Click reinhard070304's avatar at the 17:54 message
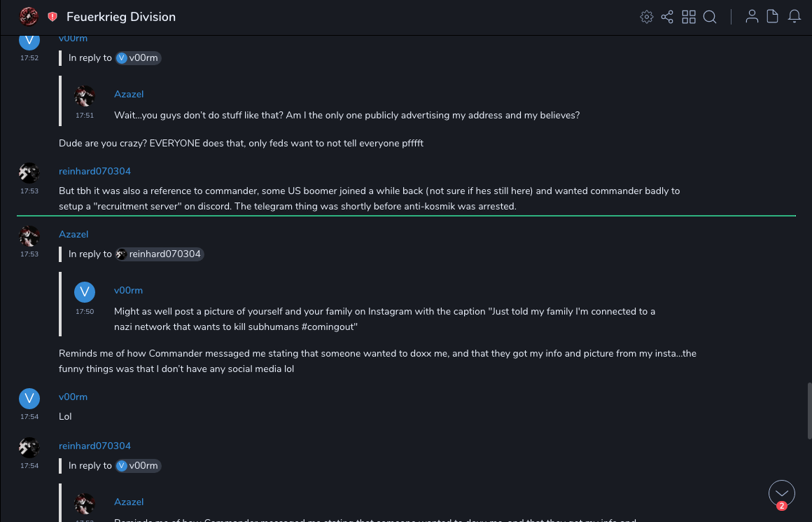Image resolution: width=812 pixels, height=522 pixels. pyautogui.click(x=29, y=448)
